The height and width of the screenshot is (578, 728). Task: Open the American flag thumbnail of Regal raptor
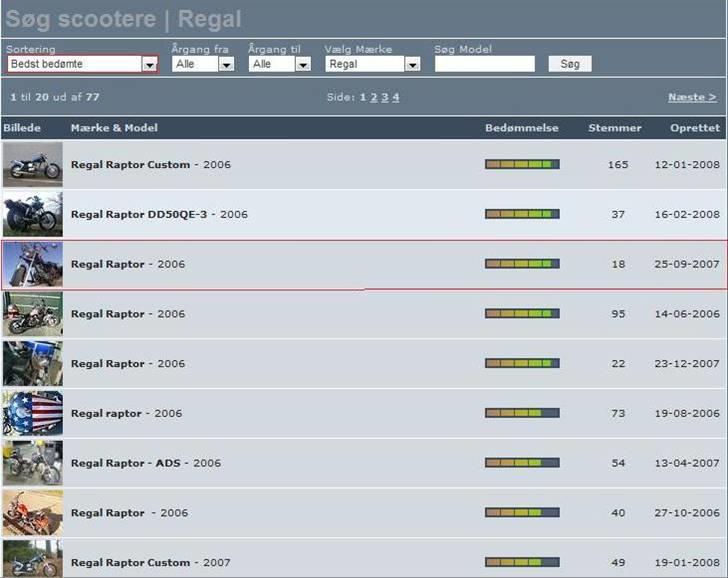(x=32, y=413)
